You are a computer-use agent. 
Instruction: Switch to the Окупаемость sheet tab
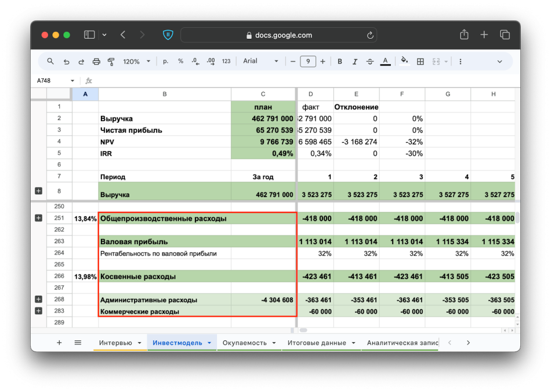245,343
